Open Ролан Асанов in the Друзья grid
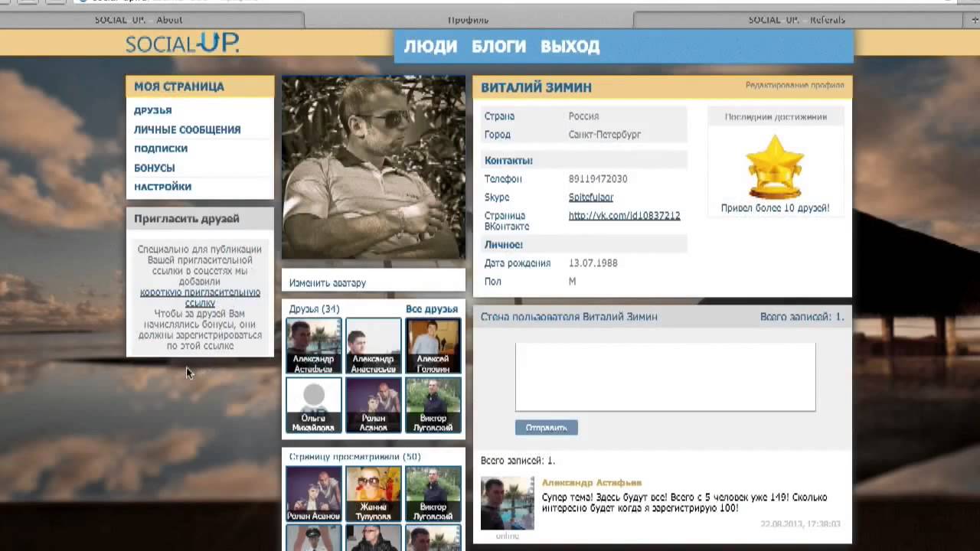 pyautogui.click(x=374, y=405)
